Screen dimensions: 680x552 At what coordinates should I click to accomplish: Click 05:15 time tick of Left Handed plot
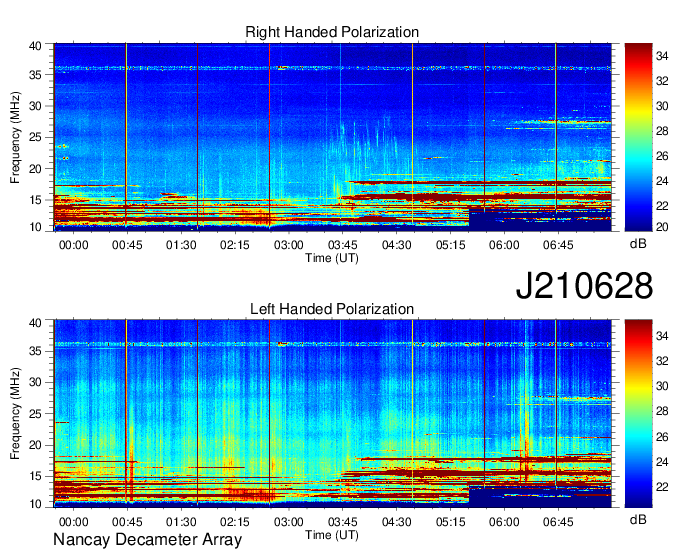[450, 522]
